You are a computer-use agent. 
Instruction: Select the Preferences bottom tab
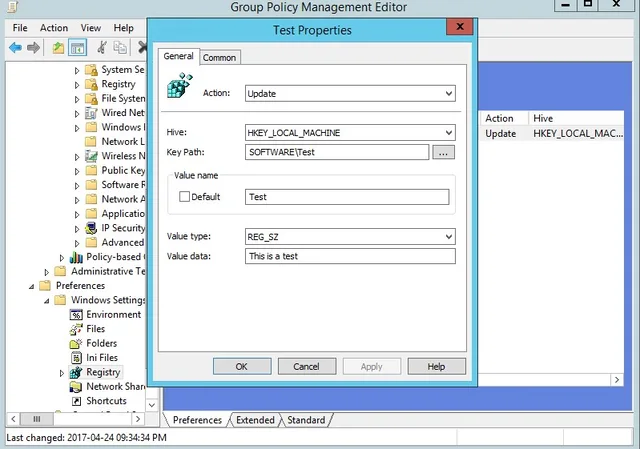197,420
